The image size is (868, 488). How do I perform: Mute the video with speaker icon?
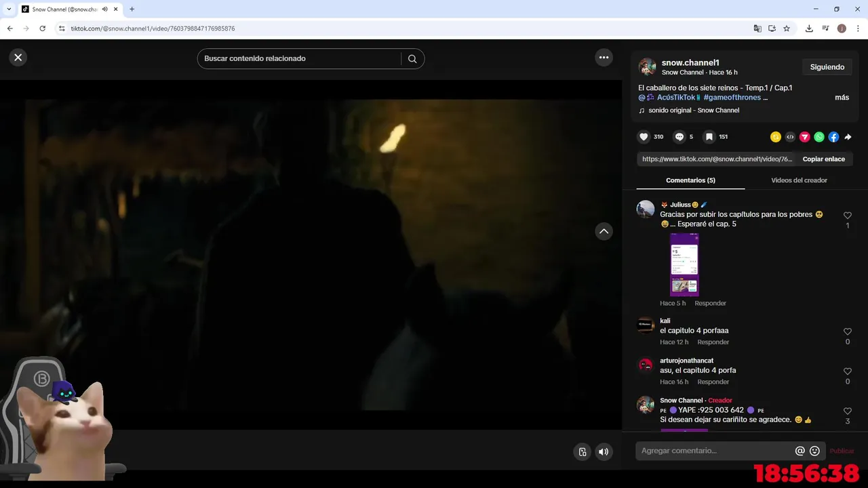[x=604, y=452]
